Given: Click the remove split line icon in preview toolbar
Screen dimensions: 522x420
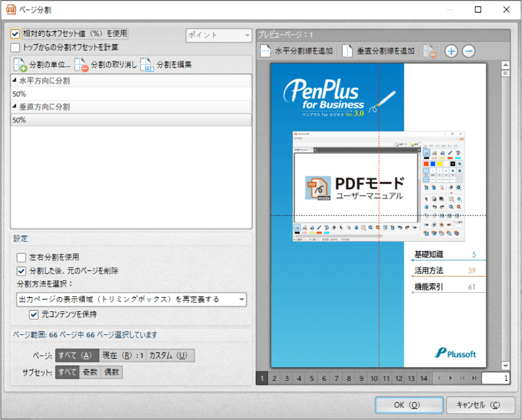Looking at the screenshot, I should point(430,51).
